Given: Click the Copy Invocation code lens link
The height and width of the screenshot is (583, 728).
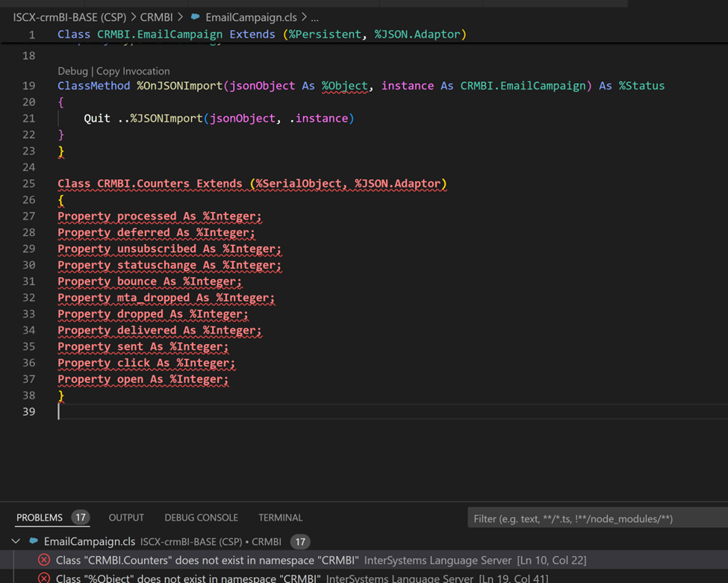Looking at the screenshot, I should pos(133,71).
